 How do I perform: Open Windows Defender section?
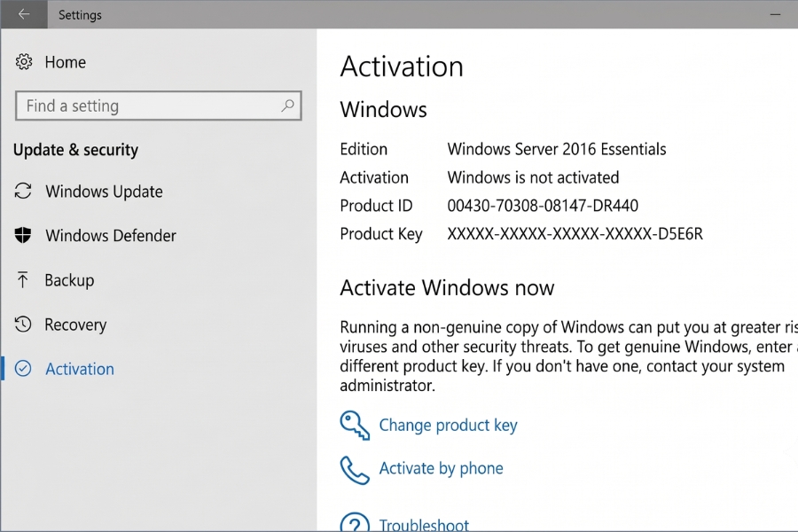111,236
